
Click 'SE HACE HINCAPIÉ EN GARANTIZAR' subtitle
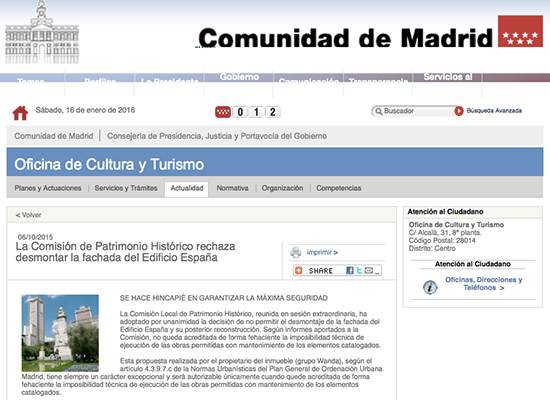pos(224,298)
